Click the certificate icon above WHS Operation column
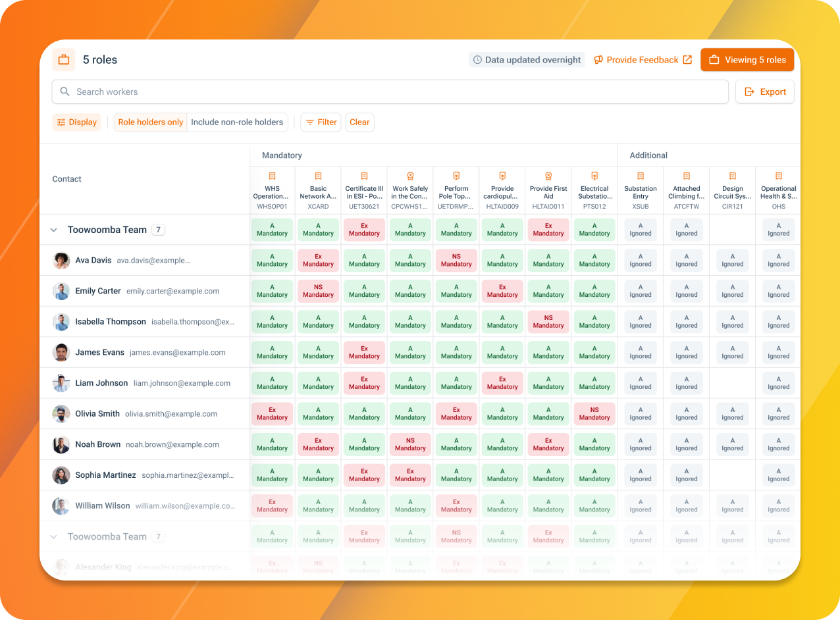This screenshot has height=620, width=840. click(x=272, y=176)
